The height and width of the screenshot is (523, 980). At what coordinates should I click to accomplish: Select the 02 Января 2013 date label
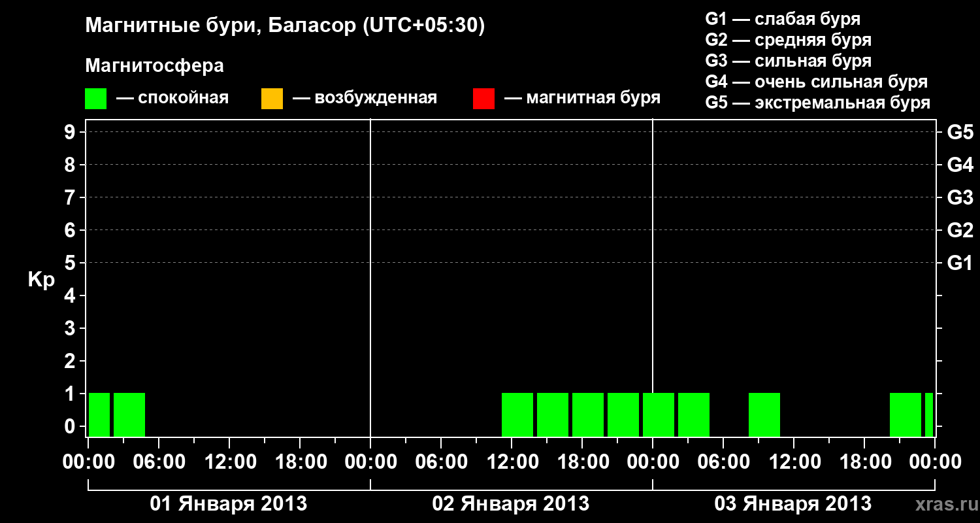[511, 503]
